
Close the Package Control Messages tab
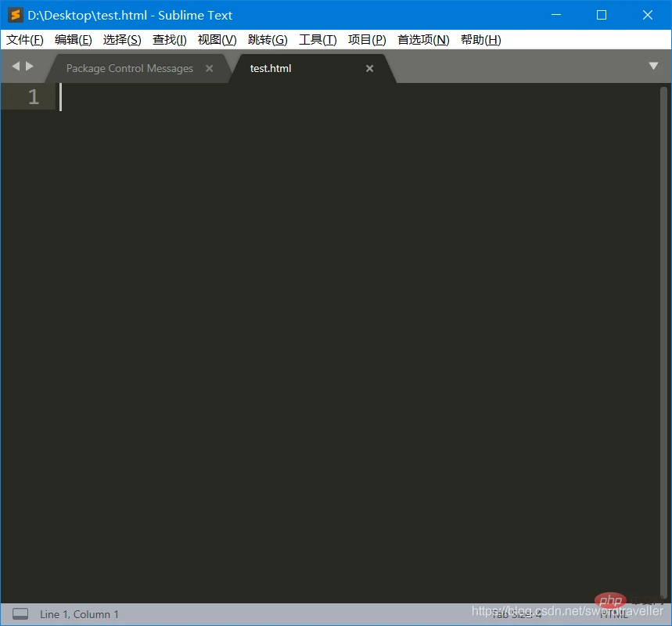(x=209, y=68)
